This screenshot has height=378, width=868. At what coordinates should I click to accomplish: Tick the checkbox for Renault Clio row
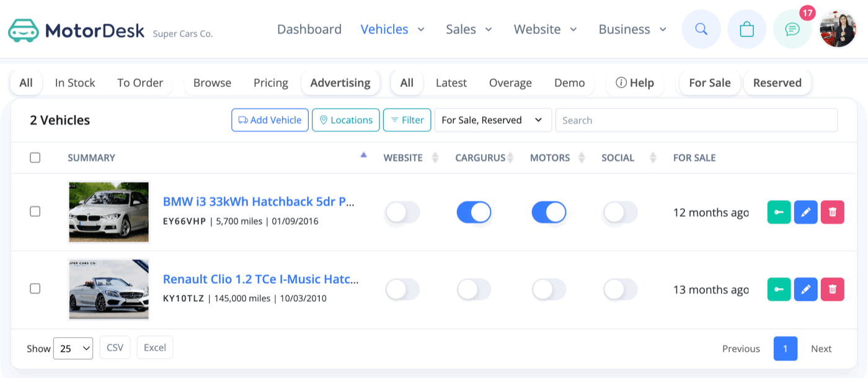point(35,289)
